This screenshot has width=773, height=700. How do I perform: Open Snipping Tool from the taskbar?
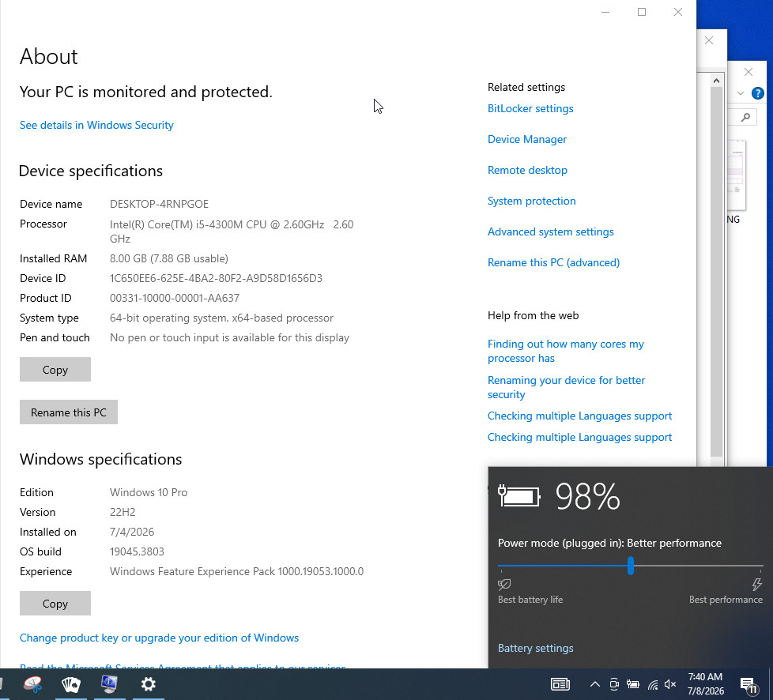(x=32, y=683)
